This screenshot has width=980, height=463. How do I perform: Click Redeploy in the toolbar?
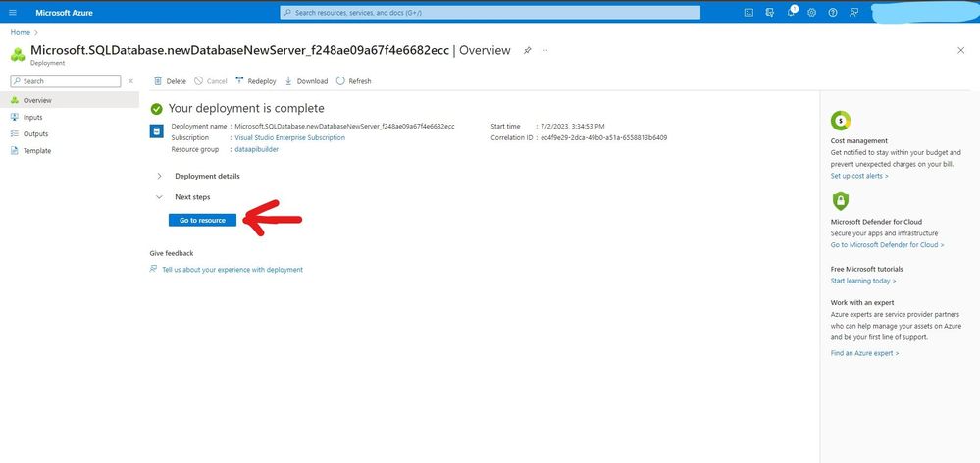coord(256,81)
